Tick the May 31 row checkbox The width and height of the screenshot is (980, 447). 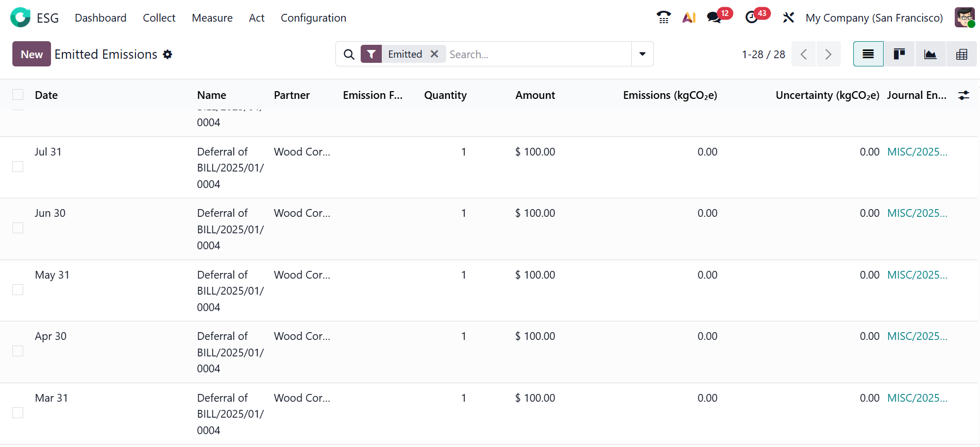click(18, 290)
